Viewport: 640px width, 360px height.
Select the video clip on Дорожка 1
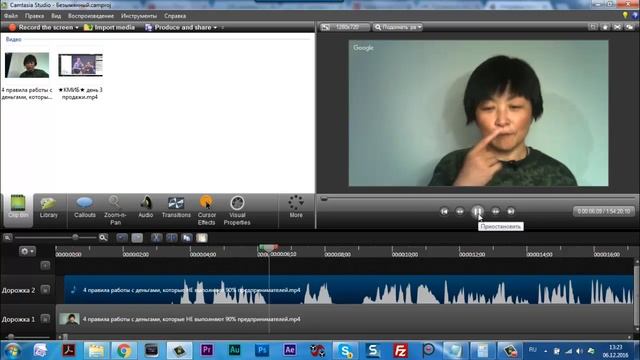pos(345,319)
